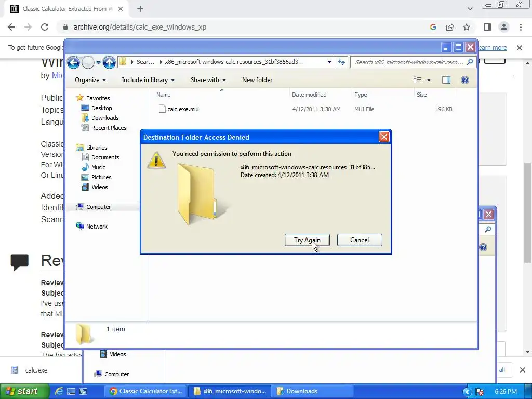The width and height of the screenshot is (532, 399).
Task: Open Documents library
Action: click(105, 157)
